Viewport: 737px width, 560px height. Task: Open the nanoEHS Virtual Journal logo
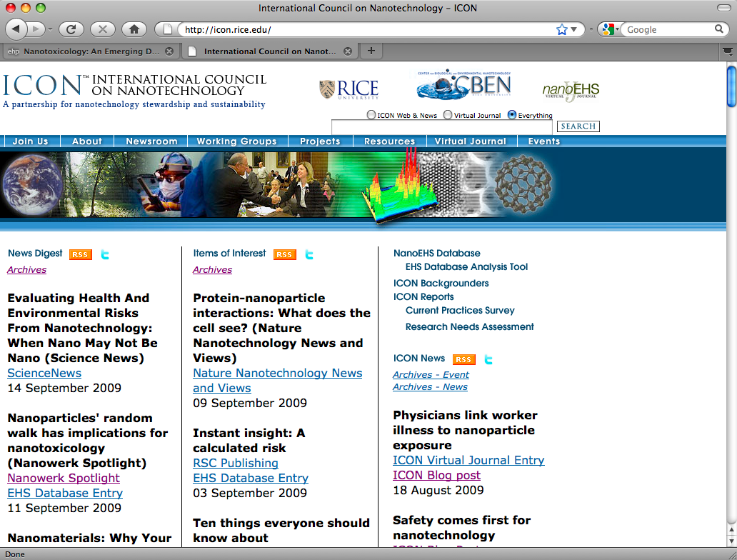tap(571, 90)
